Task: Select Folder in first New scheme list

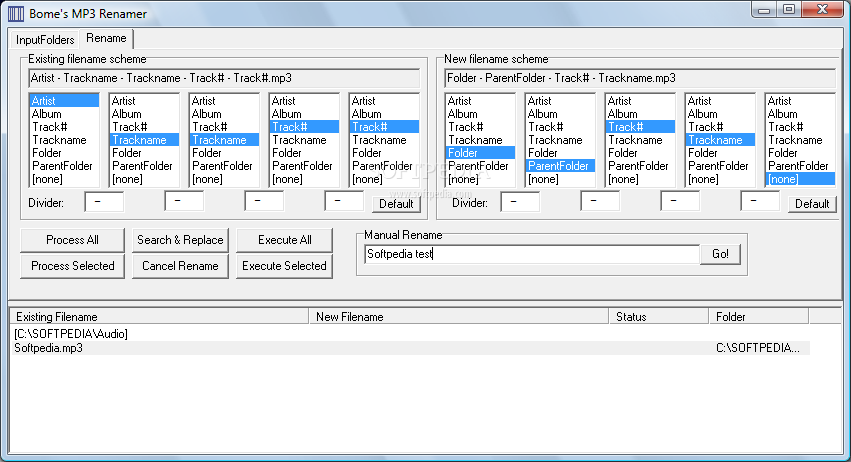Action: pyautogui.click(x=480, y=153)
